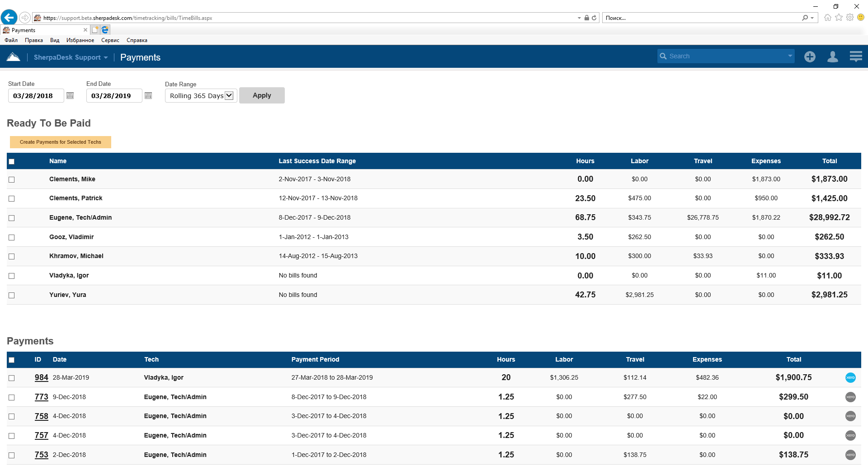Open the hamburger menu icon

click(855, 57)
